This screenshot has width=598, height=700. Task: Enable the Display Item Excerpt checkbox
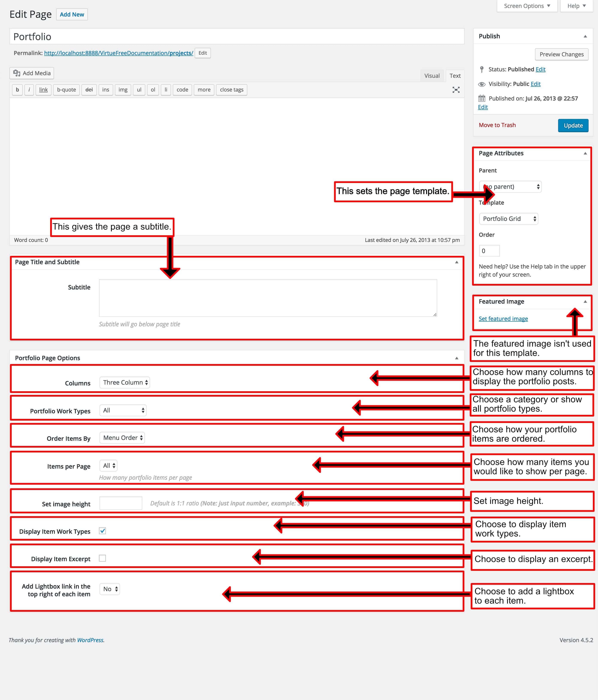pos(102,558)
